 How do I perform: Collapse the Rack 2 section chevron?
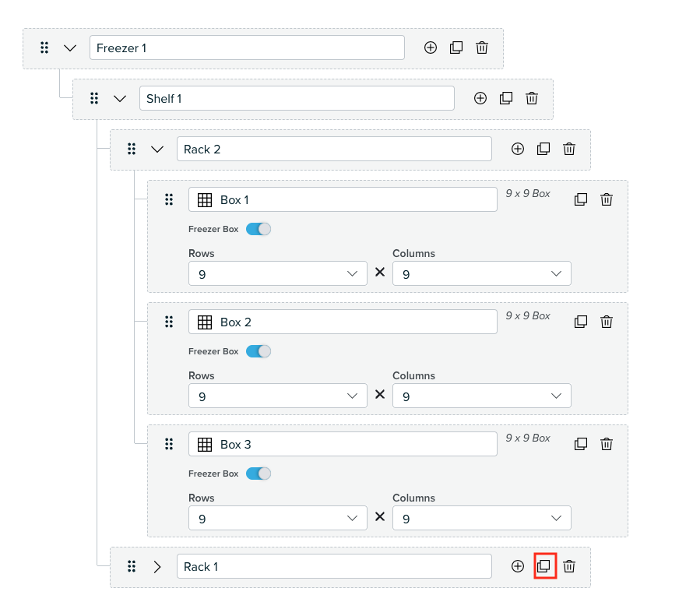157,149
